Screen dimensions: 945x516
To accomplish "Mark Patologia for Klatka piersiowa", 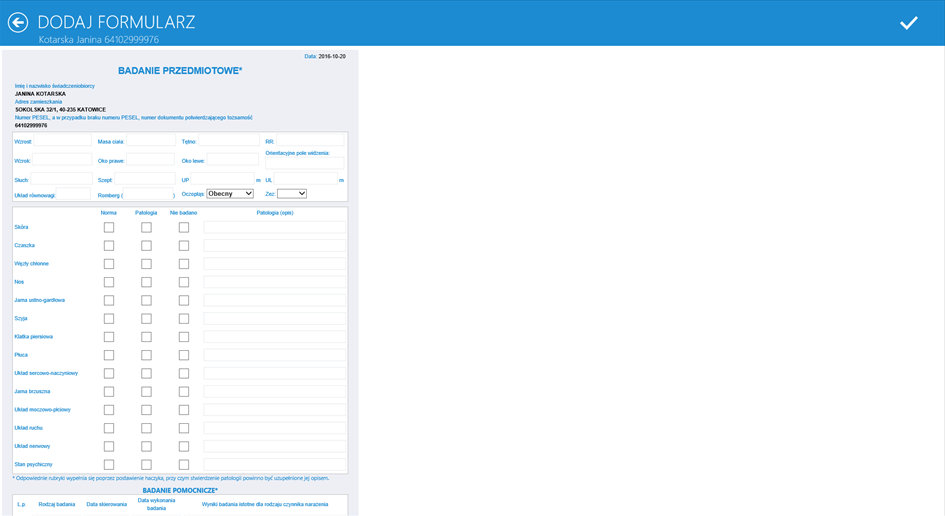I will [x=146, y=337].
